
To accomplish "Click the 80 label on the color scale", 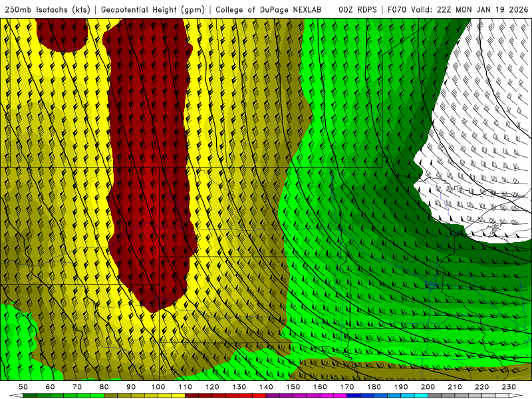I will click(104, 387).
